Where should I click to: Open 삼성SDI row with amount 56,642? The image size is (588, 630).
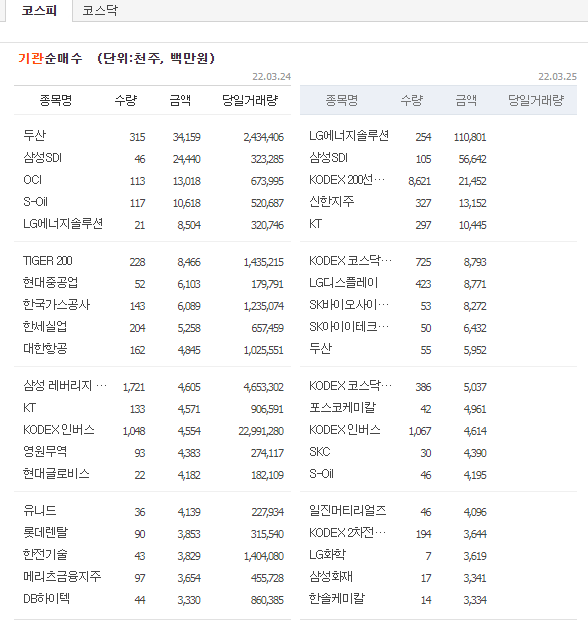click(328, 158)
